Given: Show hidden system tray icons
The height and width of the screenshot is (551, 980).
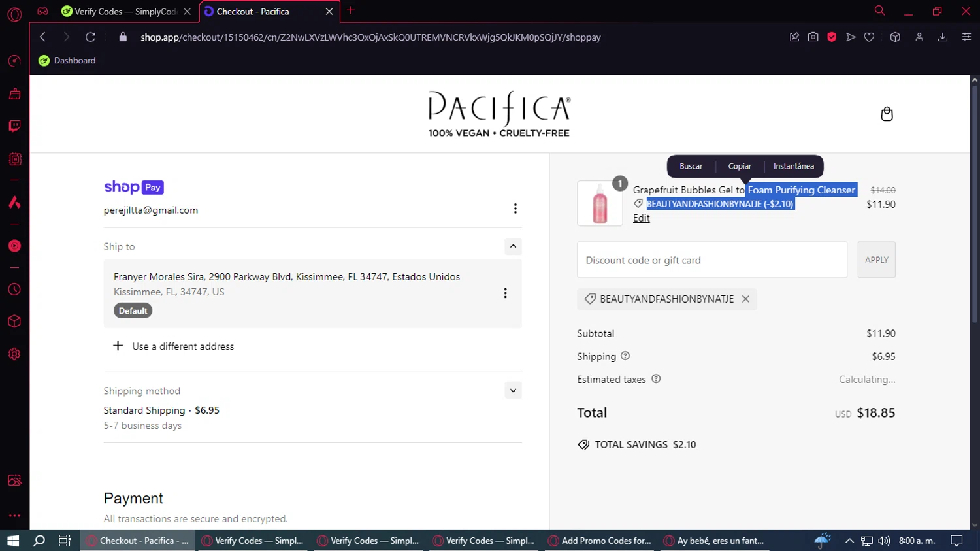Looking at the screenshot, I should pyautogui.click(x=849, y=541).
